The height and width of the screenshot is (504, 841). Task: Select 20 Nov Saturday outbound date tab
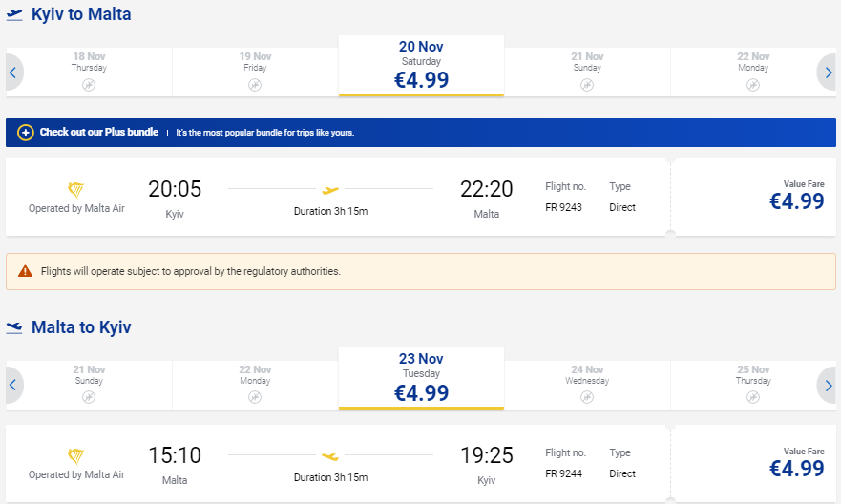tap(421, 66)
